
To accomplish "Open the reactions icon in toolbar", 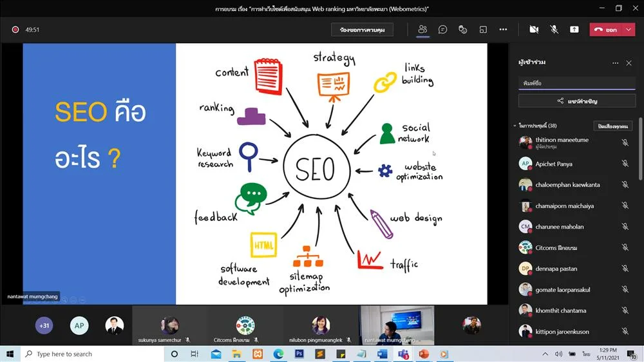I will coord(462,30).
